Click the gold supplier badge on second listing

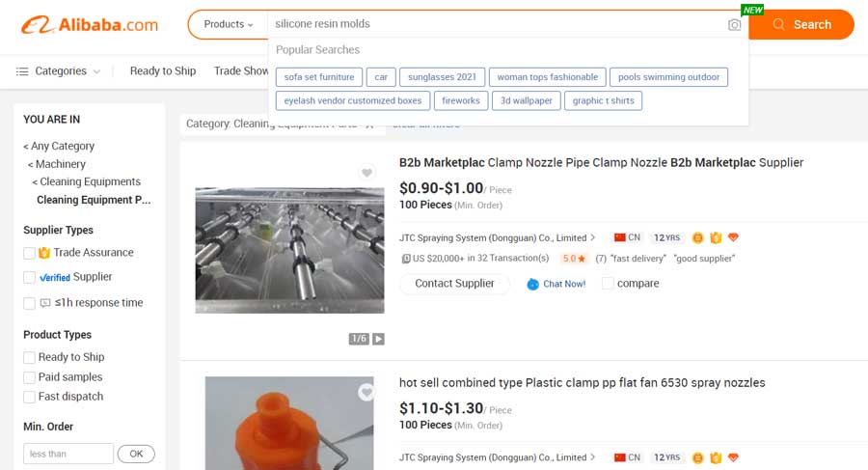point(698,457)
